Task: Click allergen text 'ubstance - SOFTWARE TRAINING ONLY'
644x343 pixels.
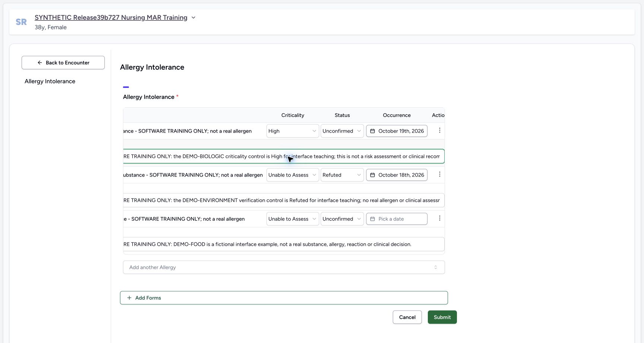Action: (193, 175)
